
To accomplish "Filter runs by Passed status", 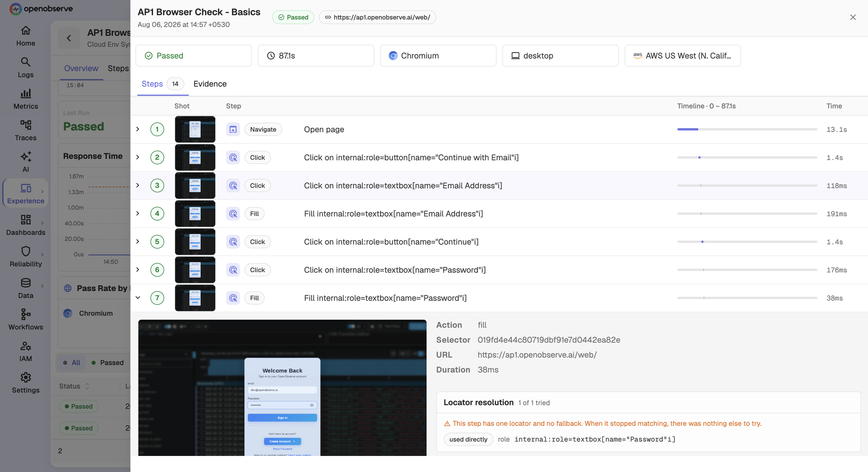I will point(108,363).
